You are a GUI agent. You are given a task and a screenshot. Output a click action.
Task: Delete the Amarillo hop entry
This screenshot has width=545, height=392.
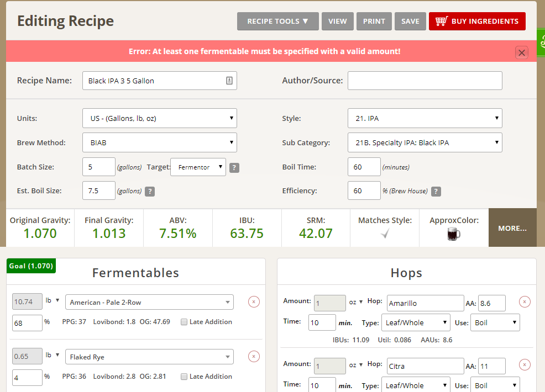pos(525,301)
